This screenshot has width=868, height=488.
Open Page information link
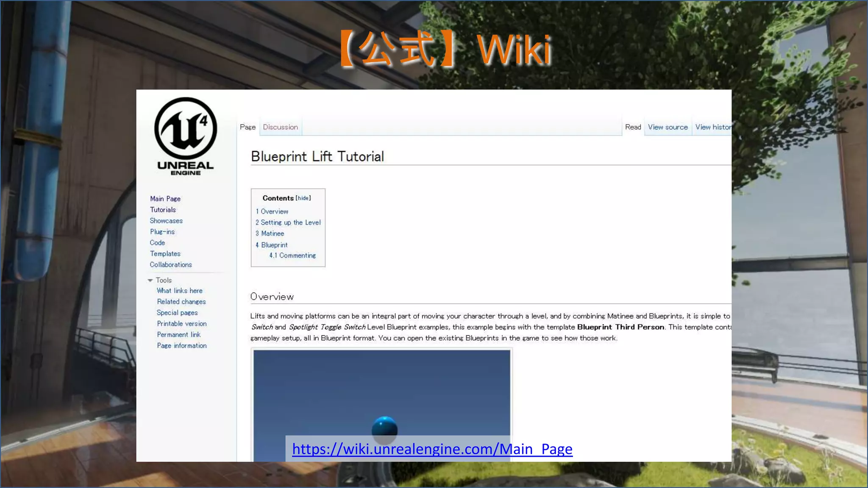(x=182, y=346)
